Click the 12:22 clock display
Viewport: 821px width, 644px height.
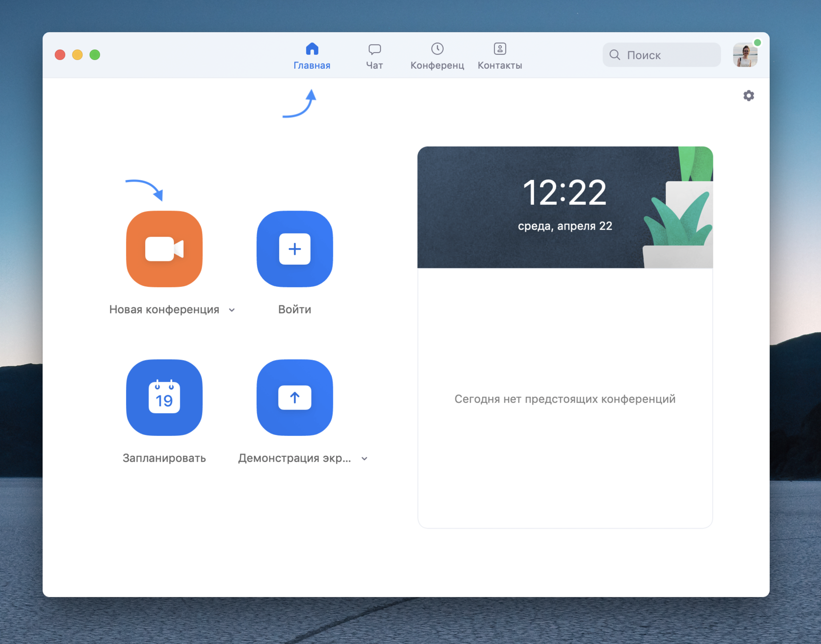(x=564, y=192)
